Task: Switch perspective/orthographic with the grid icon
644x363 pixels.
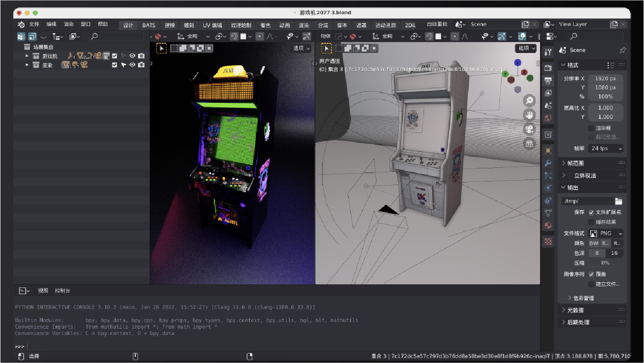Action: (529, 144)
